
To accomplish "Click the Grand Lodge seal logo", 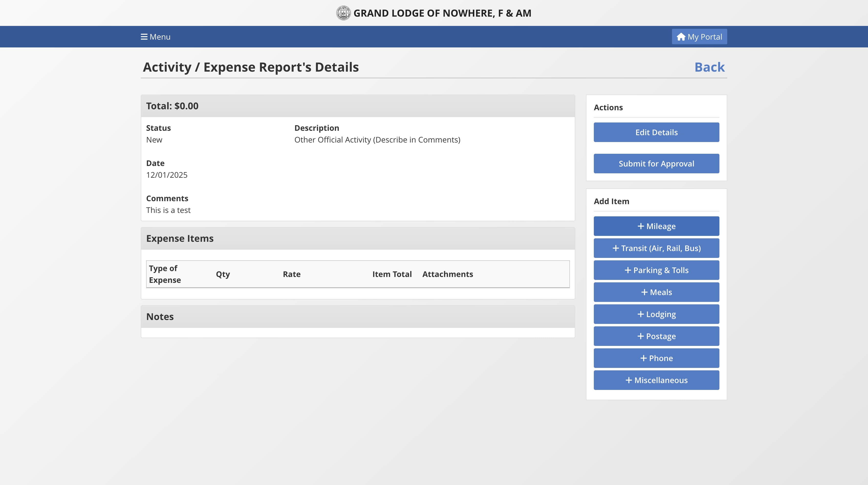I will (x=343, y=13).
